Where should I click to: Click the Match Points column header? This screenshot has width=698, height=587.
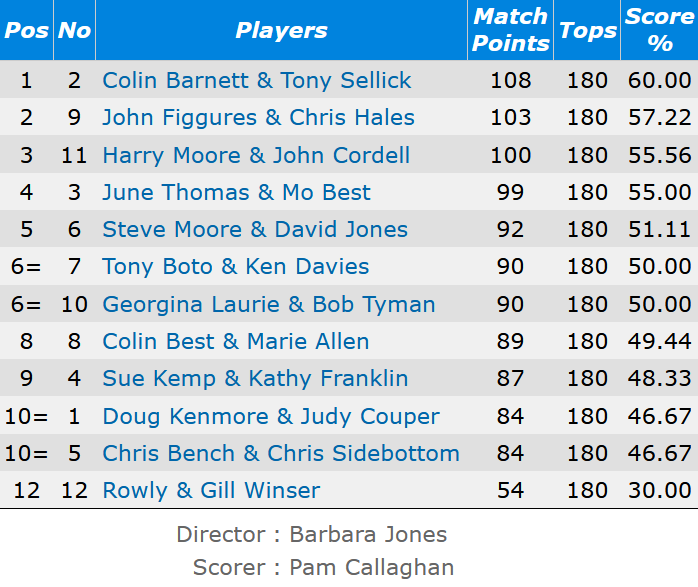(x=510, y=30)
